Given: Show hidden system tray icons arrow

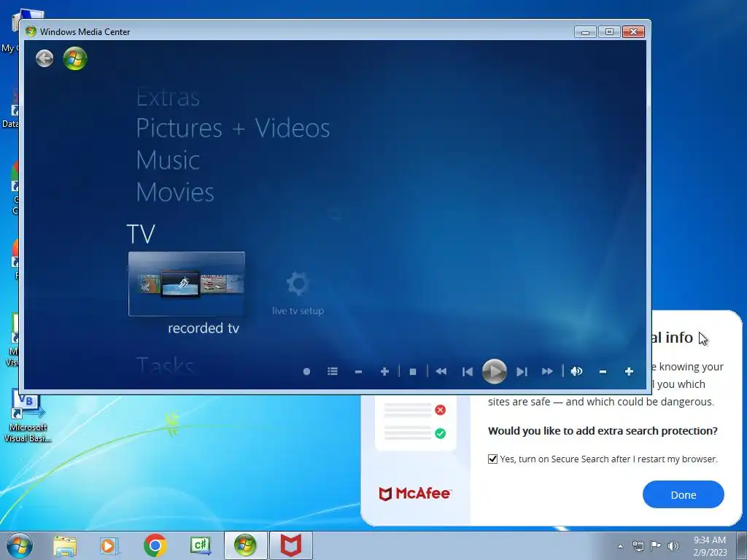Looking at the screenshot, I should coord(620,546).
